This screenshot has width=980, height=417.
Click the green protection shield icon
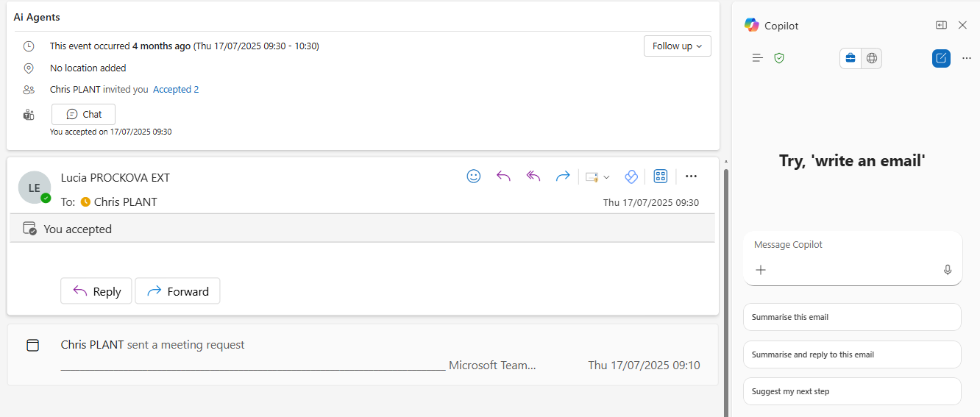(x=779, y=58)
